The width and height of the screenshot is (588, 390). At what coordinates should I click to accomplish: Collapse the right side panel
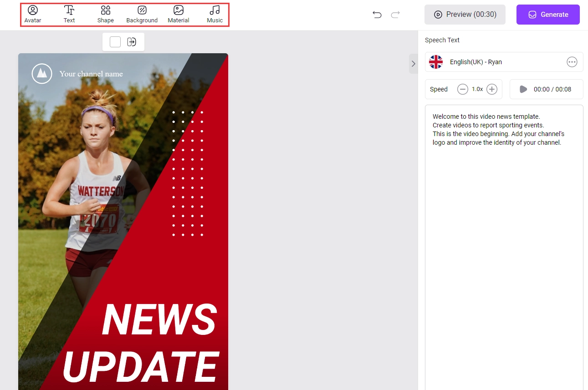coord(413,64)
